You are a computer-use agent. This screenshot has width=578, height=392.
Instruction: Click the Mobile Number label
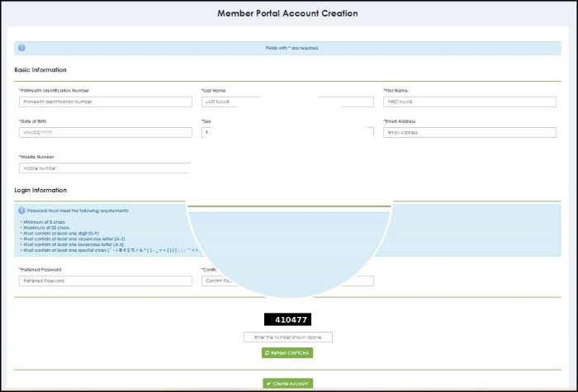tap(36, 157)
